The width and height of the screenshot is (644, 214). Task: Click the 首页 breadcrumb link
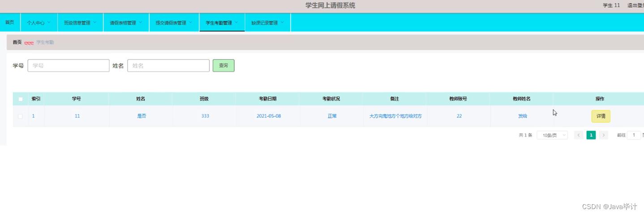coord(17,43)
